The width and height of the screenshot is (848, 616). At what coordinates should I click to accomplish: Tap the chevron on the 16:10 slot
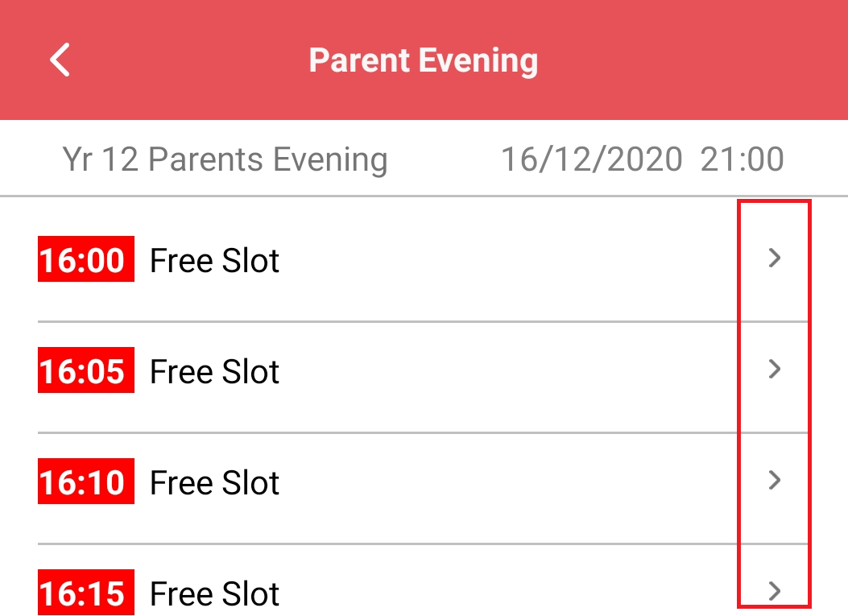(773, 482)
